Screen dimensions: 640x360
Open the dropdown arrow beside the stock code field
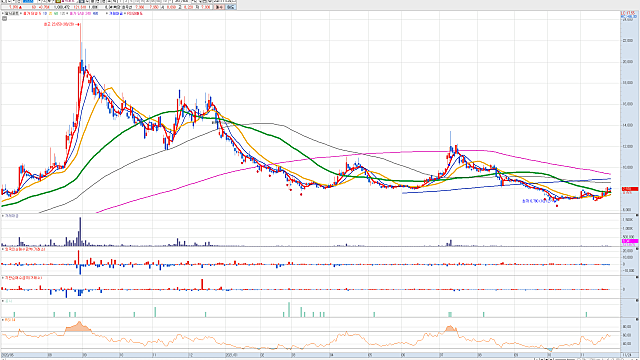point(40,1)
